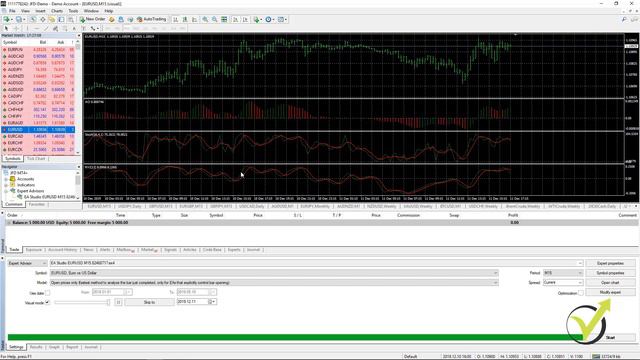
Task: Switch chart to line chart
Action: 194,19
